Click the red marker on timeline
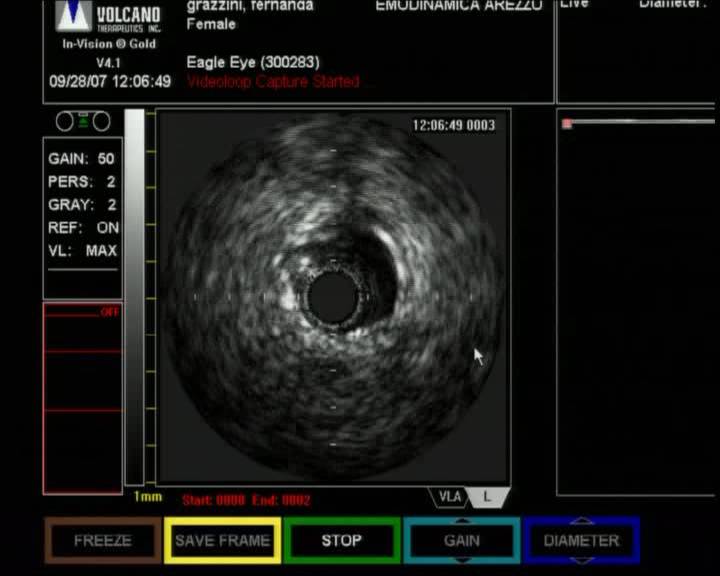This screenshot has height=576, width=720. point(567,124)
